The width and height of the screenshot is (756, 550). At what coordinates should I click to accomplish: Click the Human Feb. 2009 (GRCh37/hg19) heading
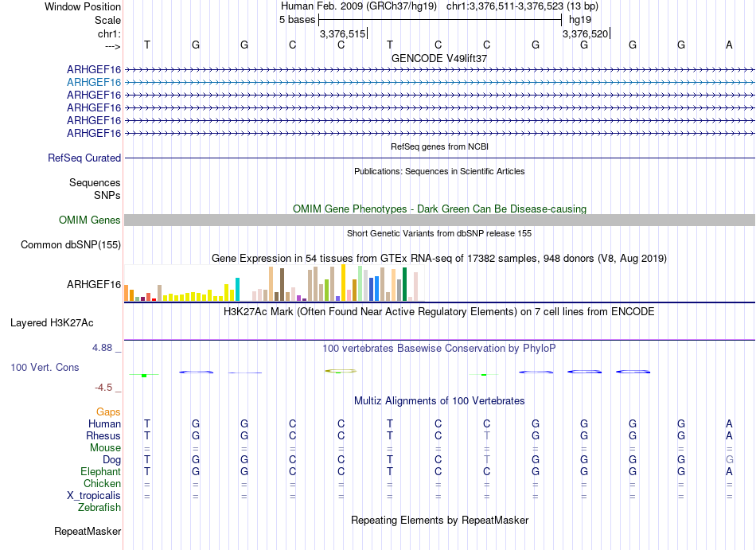coord(359,6)
